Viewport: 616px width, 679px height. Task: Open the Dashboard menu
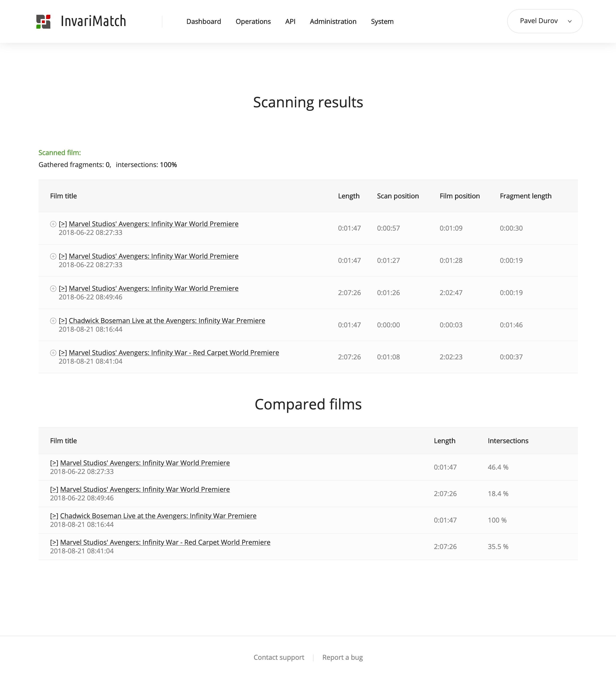(x=203, y=22)
